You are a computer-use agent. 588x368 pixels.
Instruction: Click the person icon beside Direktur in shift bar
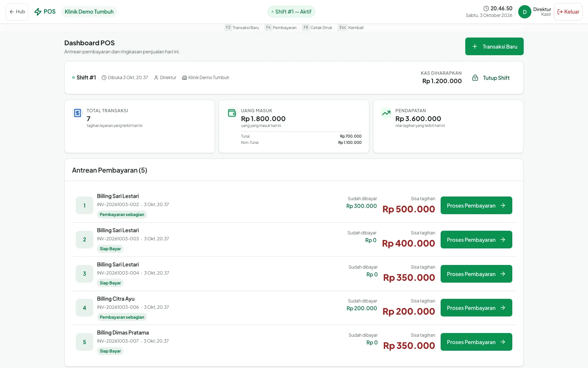coord(156,78)
